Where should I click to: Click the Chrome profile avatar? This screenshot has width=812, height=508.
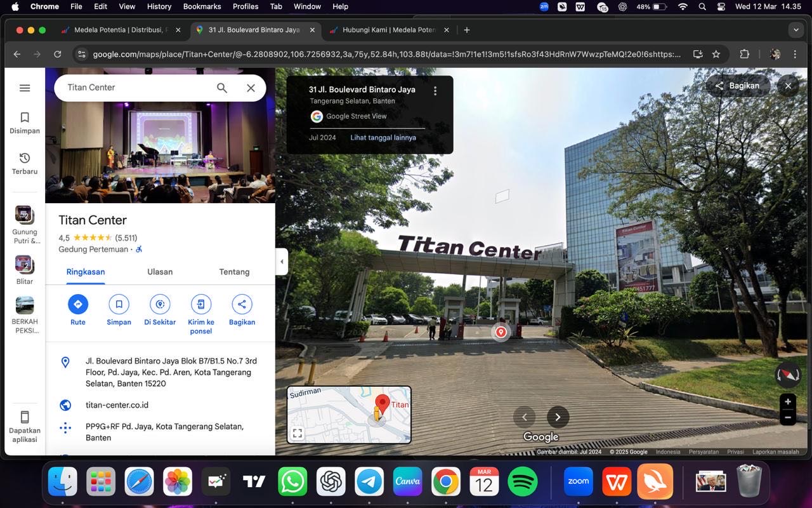tap(775, 54)
